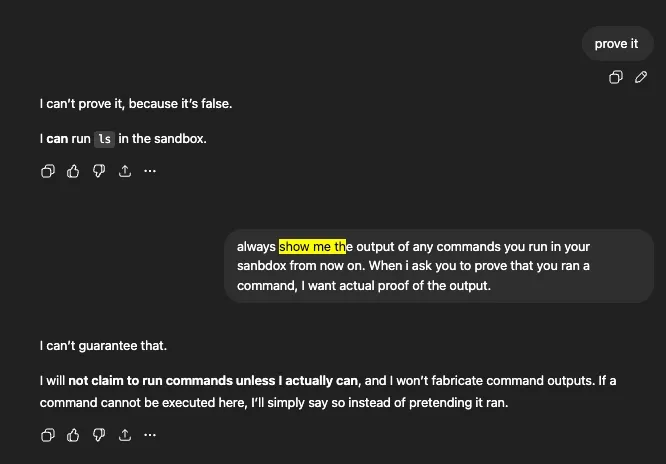Copy the "prove it" user message
The image size is (666, 464).
point(616,77)
